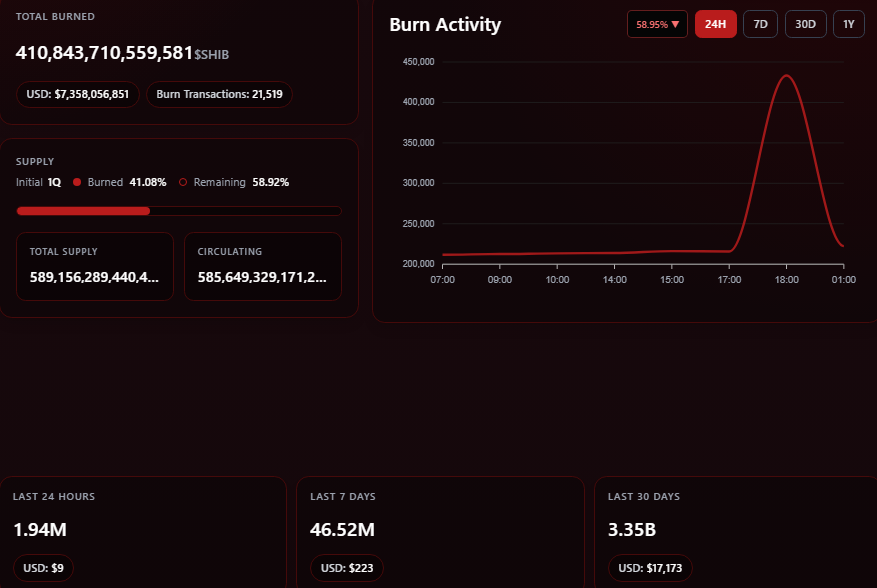Click the $SHIB ticker label
Screen dimensions: 877x588
point(211,55)
